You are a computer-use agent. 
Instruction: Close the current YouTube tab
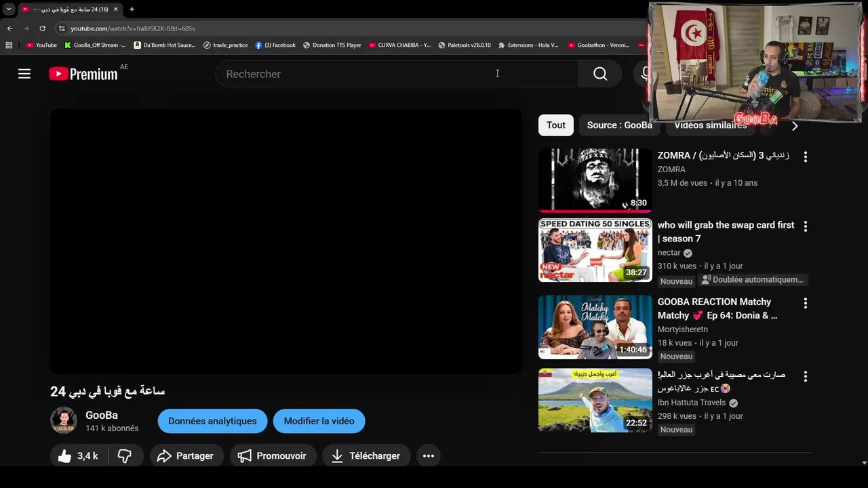coord(115,9)
